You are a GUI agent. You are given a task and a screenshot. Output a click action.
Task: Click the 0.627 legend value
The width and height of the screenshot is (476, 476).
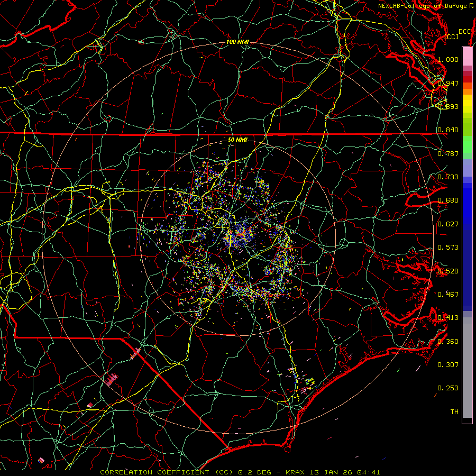pos(448,224)
